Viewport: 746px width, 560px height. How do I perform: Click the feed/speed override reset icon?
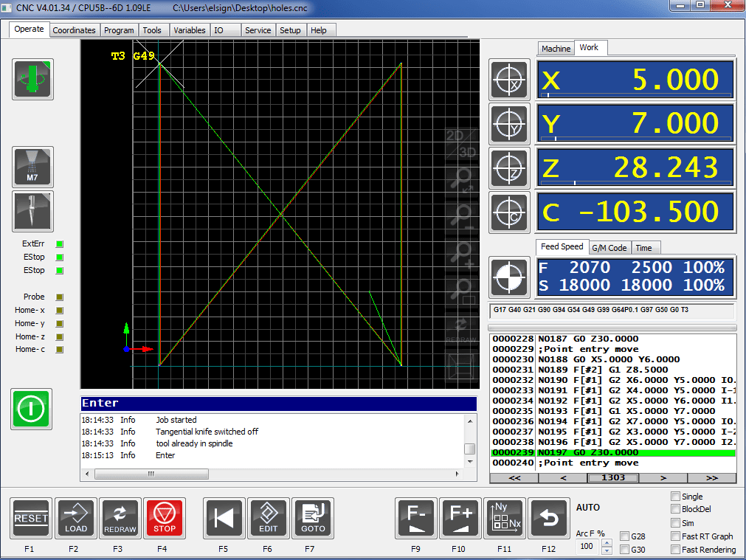click(509, 277)
